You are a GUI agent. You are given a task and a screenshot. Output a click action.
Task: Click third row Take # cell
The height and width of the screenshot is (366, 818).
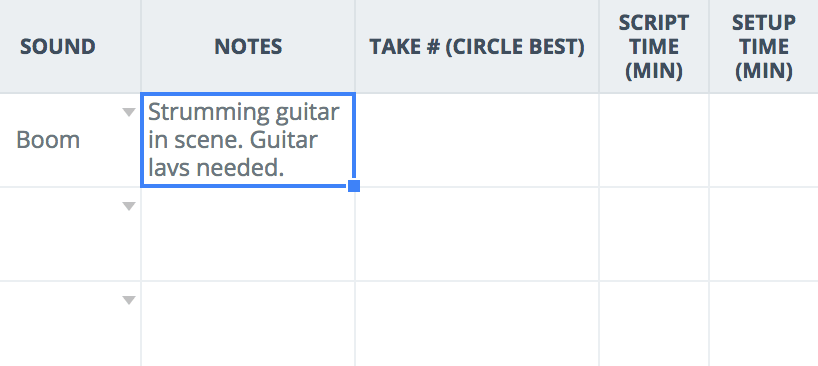coord(477,324)
